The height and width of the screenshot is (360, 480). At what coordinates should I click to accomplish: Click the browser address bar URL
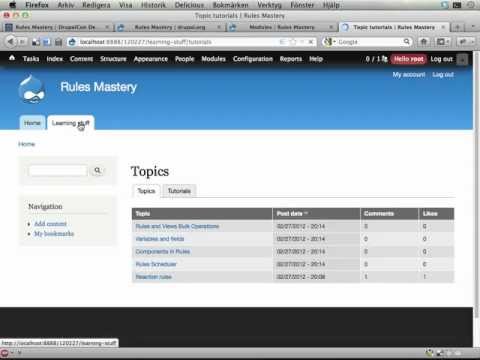[x=146, y=42]
